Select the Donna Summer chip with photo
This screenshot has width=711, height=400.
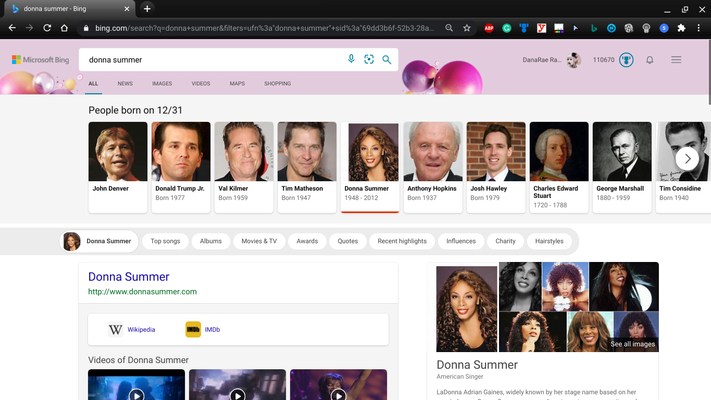tap(99, 241)
